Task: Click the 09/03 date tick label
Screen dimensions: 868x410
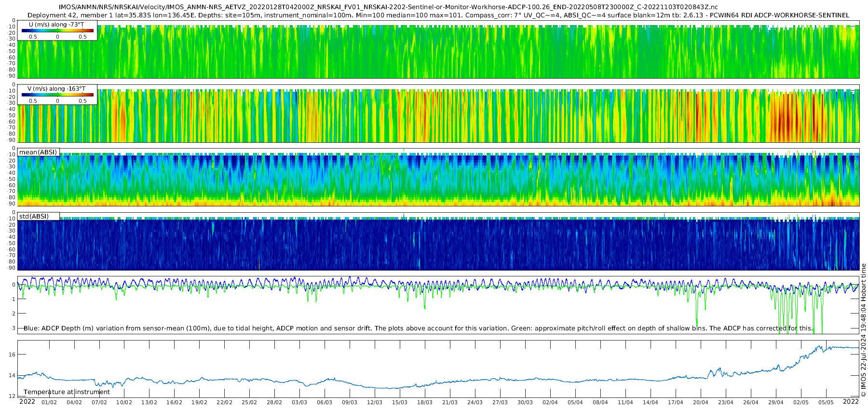Action: click(x=350, y=402)
